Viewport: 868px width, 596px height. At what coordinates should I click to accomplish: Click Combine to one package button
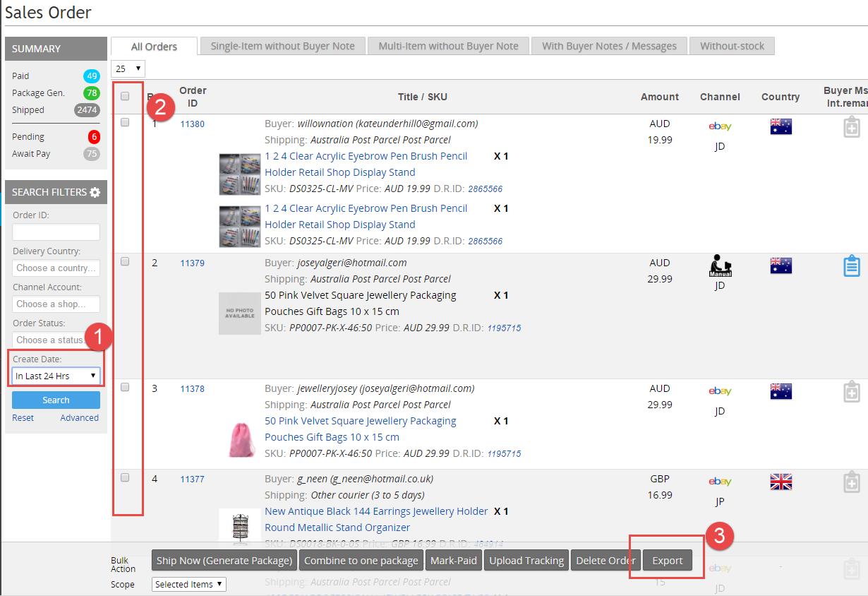point(361,560)
